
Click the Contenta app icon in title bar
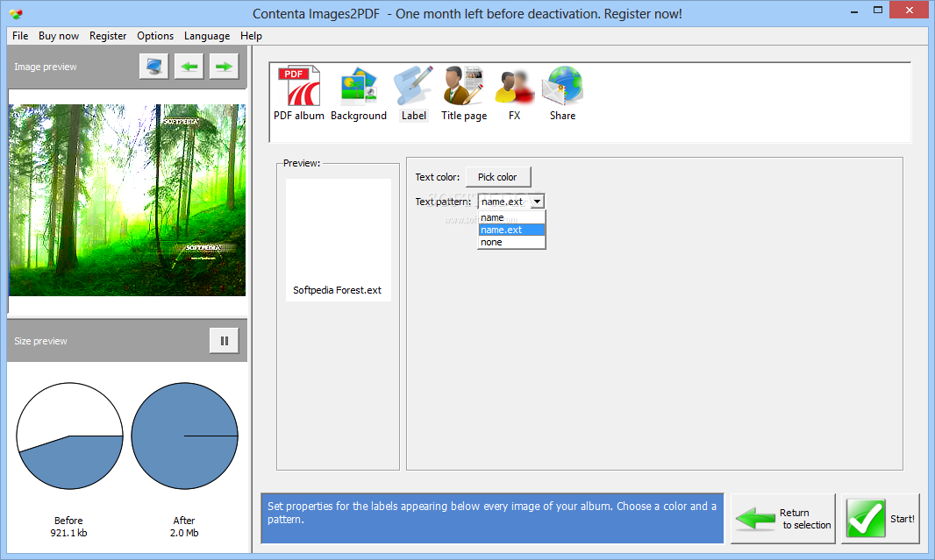(x=16, y=13)
